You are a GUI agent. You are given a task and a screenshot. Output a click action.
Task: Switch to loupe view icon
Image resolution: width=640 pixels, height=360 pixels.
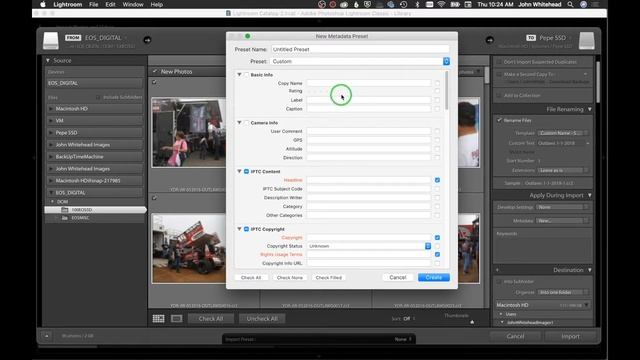(176, 318)
